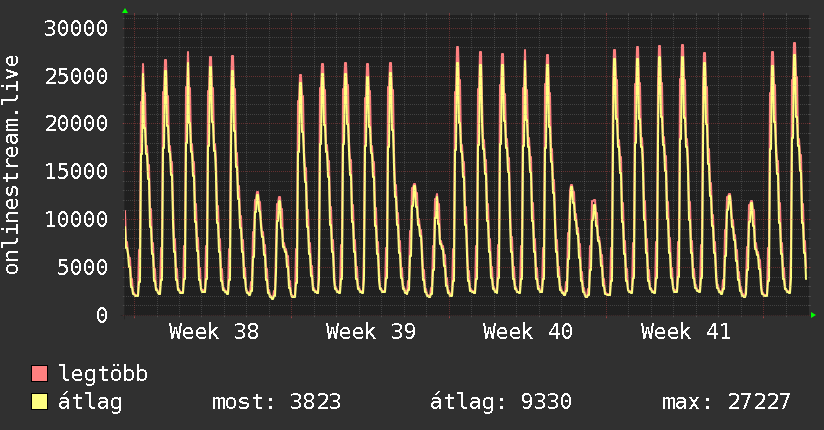This screenshot has width=824, height=430.
Task: Click the max: 27227 statistic
Action: coord(726,402)
